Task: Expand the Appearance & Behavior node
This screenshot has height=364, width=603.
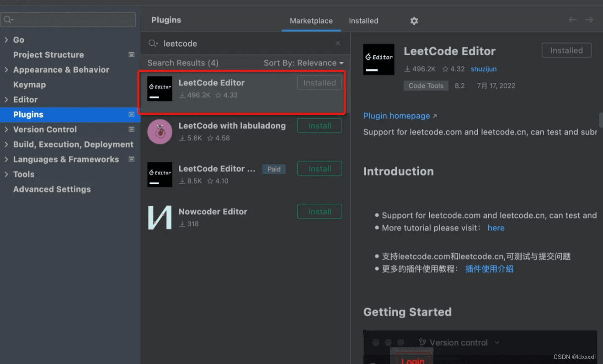Action: (6, 70)
